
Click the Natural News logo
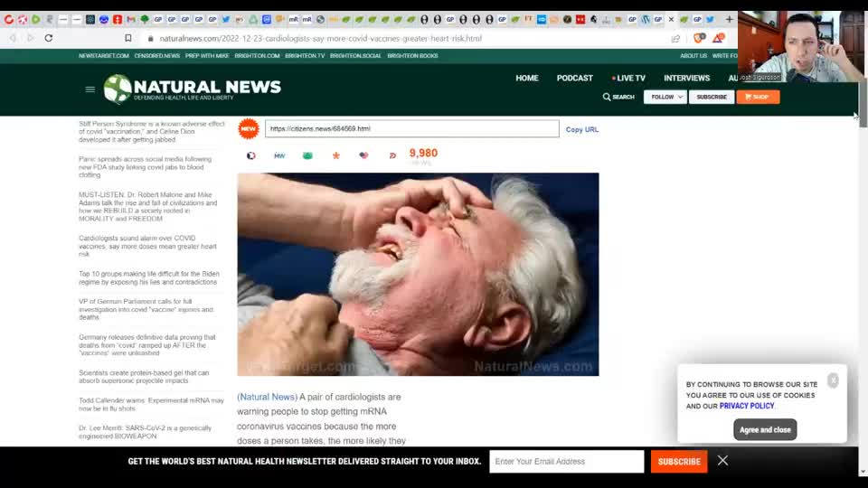(192, 89)
